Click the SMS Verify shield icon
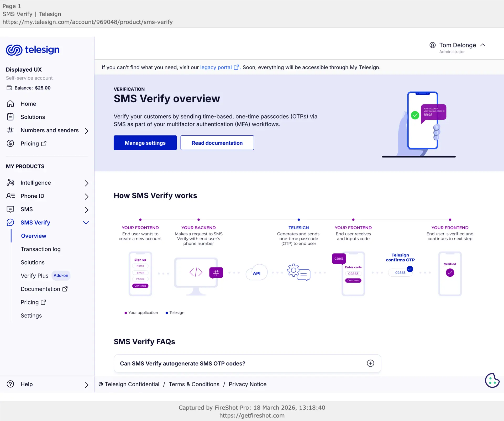Image resolution: width=504 pixels, height=421 pixels. point(10,222)
